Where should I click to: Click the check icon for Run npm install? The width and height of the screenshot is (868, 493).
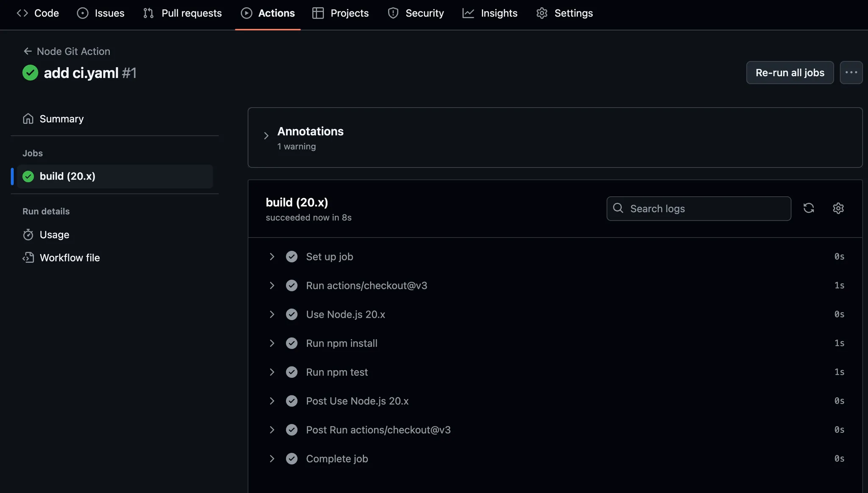pos(292,343)
